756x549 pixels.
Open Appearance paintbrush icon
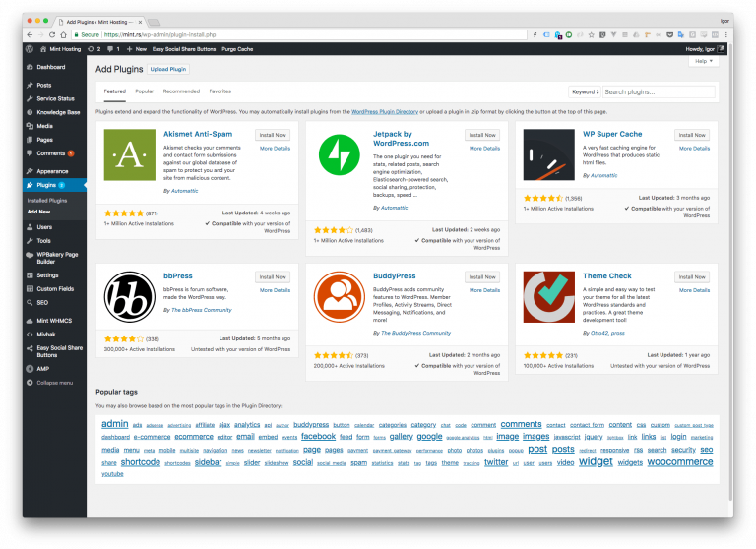pyautogui.click(x=30, y=171)
